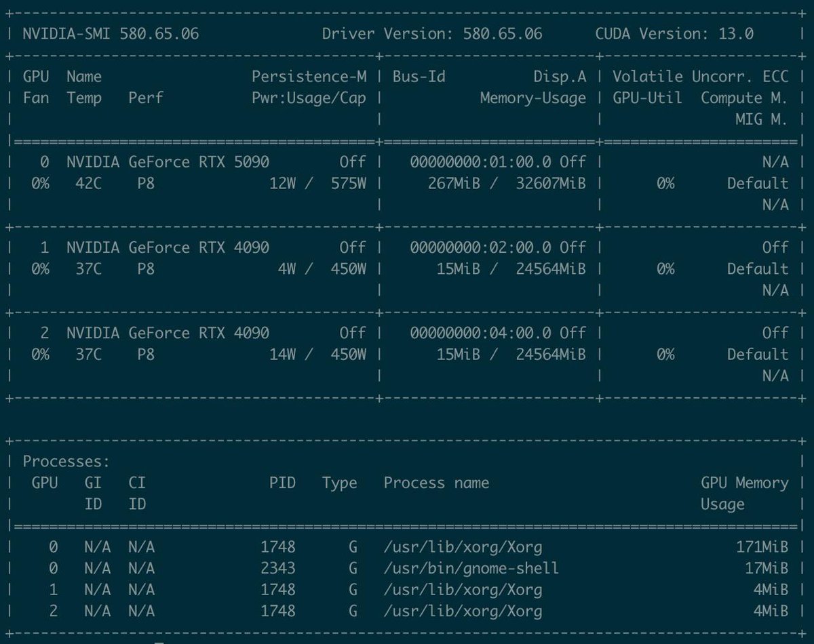Click "/usr/lib/xorg/Xorg" in the 171MiB row
Viewport: 814px width, 644px height.
pos(463,547)
